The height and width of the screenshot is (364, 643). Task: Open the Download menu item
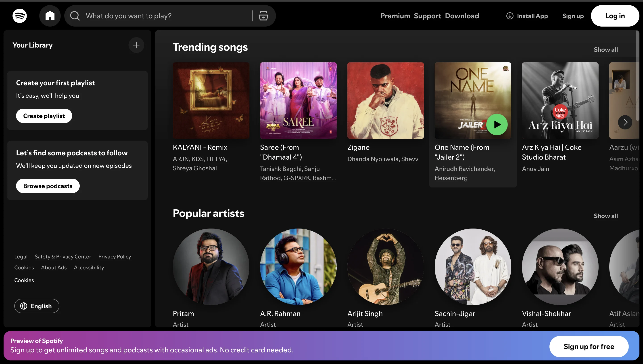(462, 16)
